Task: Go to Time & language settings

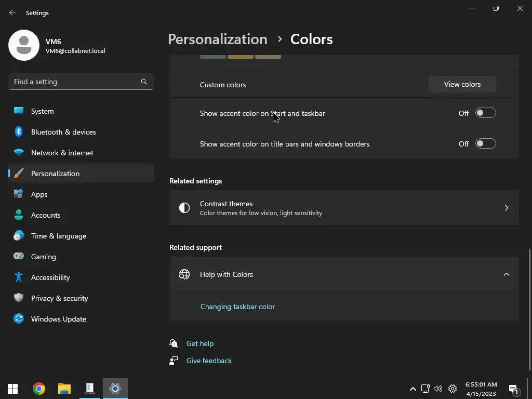Action: click(x=58, y=236)
